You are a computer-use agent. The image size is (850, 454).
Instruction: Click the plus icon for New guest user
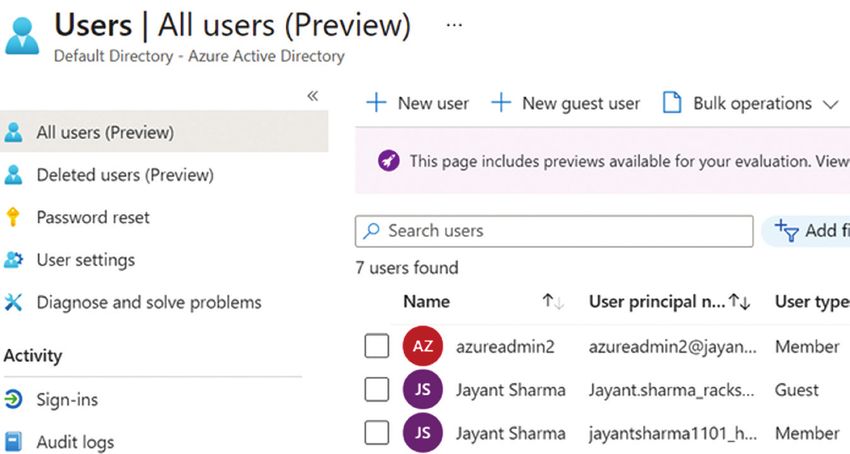pyautogui.click(x=501, y=103)
